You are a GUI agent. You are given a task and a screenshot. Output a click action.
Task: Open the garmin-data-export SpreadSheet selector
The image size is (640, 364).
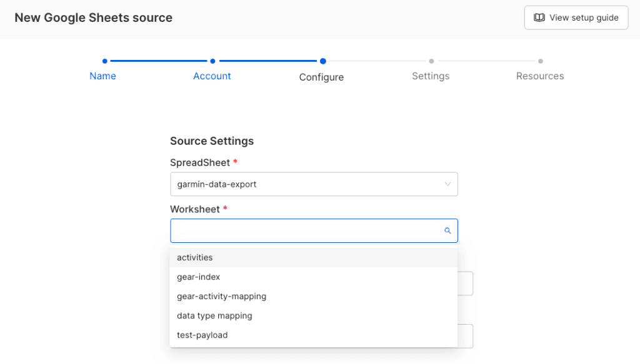coord(306,184)
